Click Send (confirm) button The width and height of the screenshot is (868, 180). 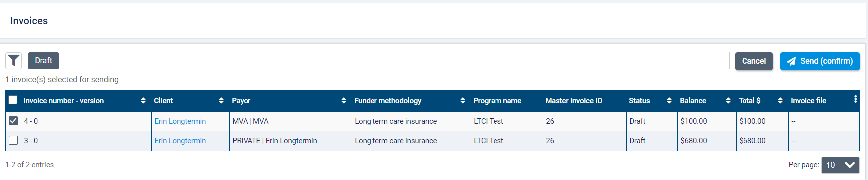click(x=820, y=61)
